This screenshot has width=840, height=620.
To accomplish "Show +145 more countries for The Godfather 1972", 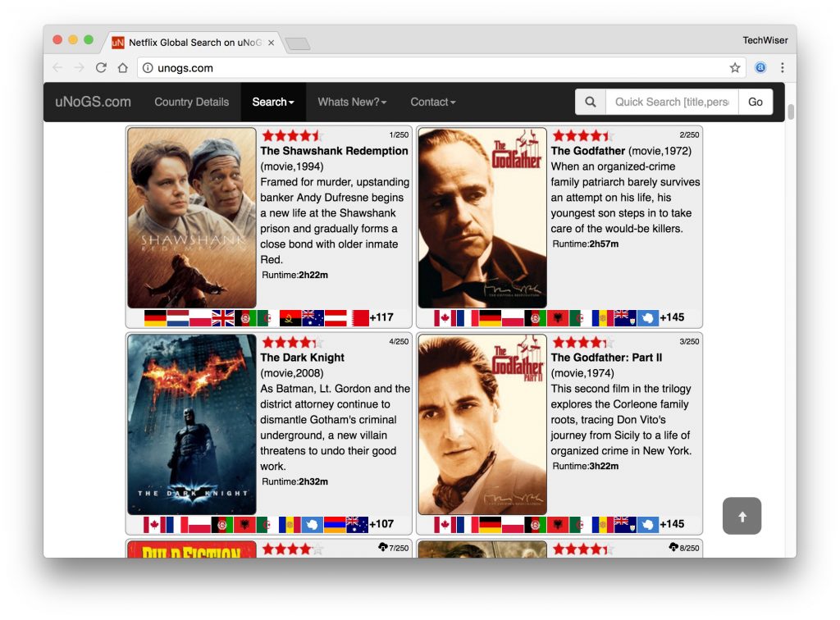I will (672, 317).
